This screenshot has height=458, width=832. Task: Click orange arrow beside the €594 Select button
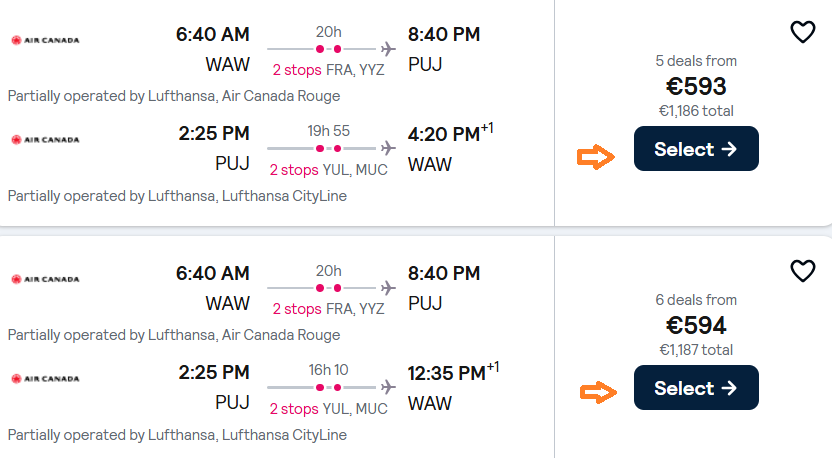pos(598,394)
